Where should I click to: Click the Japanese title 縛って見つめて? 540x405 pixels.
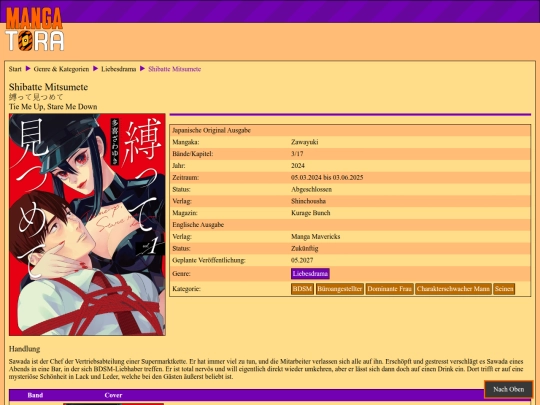36,97
